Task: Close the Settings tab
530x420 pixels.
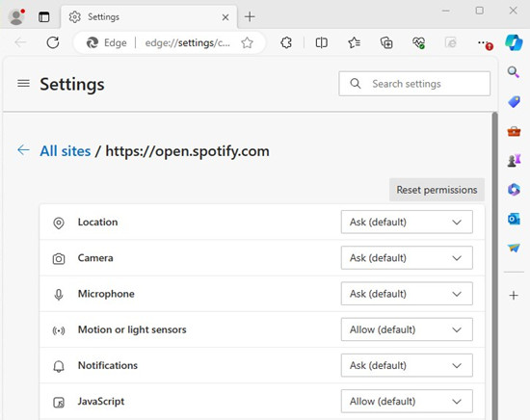Action: tap(225, 17)
